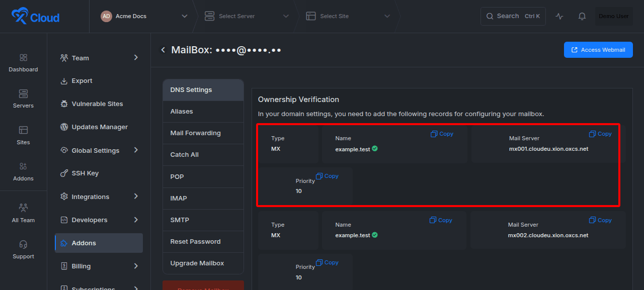Image resolution: width=644 pixels, height=290 pixels.
Task: Open Support in the sidebar
Action: pos(23,250)
